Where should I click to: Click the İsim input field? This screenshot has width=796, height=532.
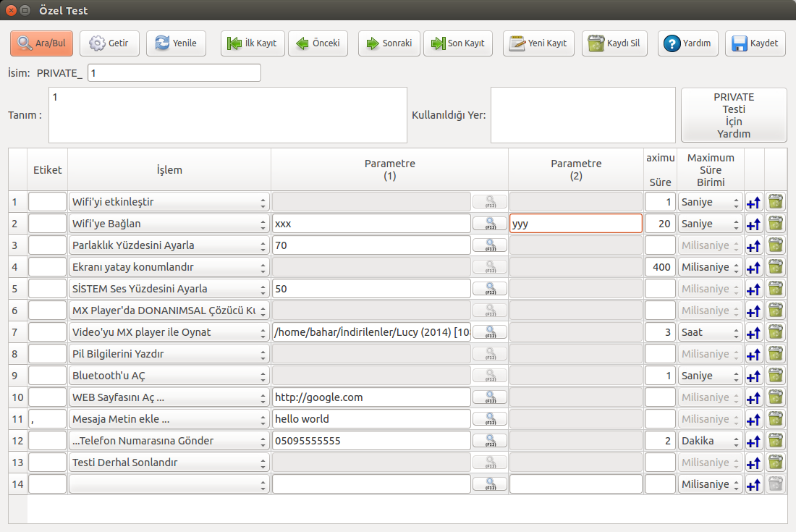174,72
